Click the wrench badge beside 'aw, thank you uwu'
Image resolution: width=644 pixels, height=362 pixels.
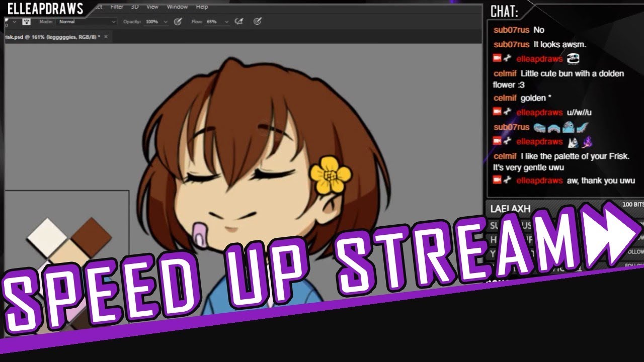508,180
